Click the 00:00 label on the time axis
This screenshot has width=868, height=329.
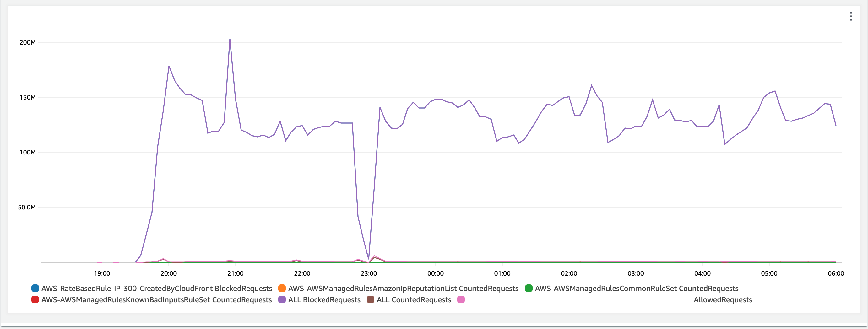point(435,273)
